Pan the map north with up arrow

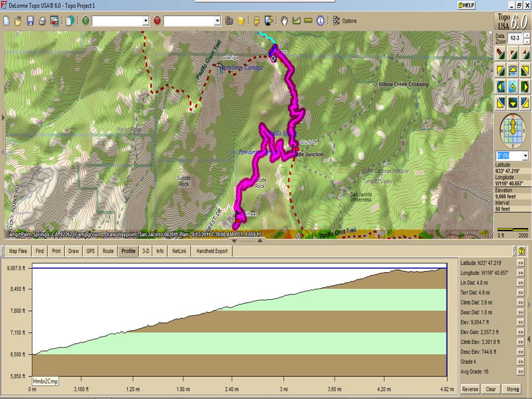tap(513, 70)
